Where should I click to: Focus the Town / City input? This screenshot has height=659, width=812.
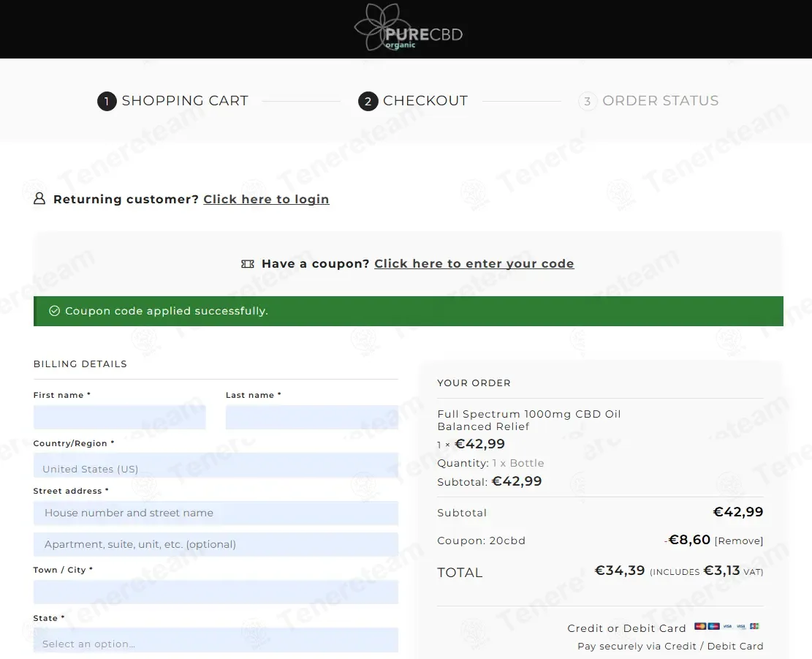(216, 592)
